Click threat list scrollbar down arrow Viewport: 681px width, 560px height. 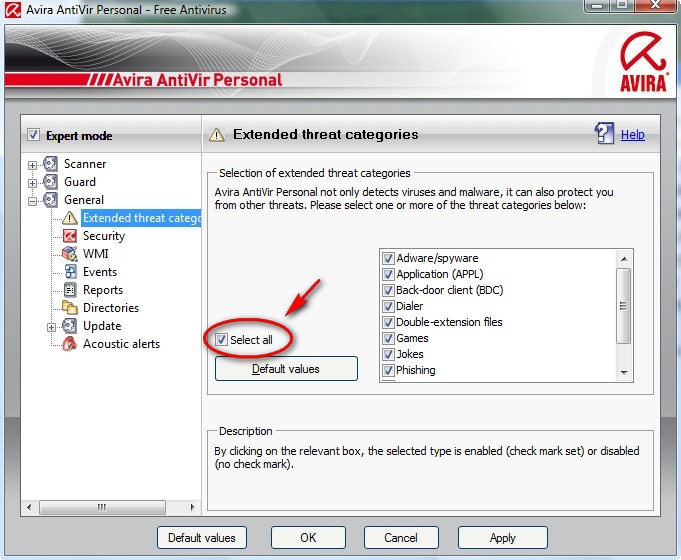[x=624, y=372]
